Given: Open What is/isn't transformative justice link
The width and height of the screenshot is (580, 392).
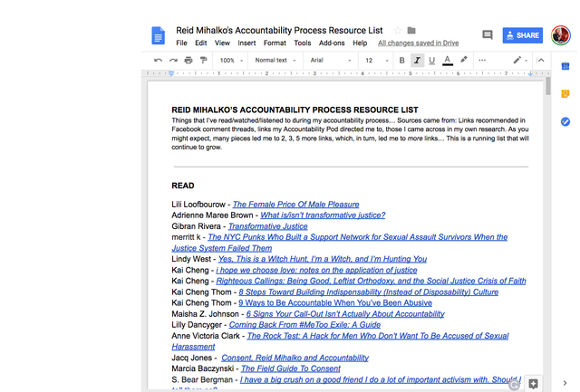Looking at the screenshot, I should point(323,215).
